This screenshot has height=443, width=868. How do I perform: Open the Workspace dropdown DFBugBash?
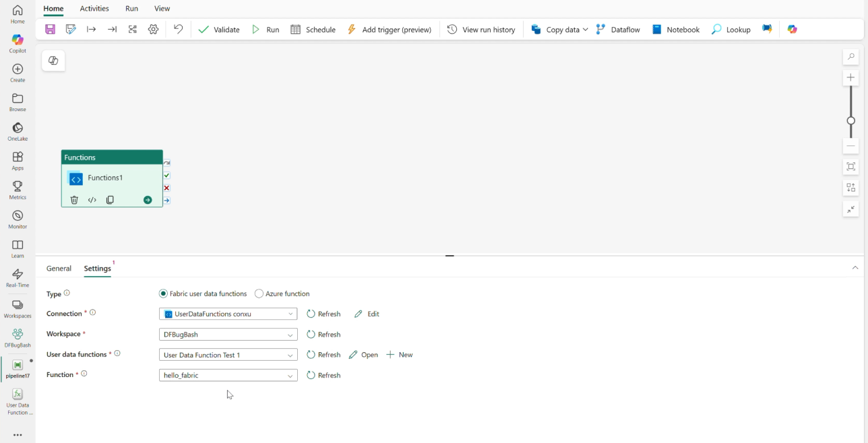228,335
